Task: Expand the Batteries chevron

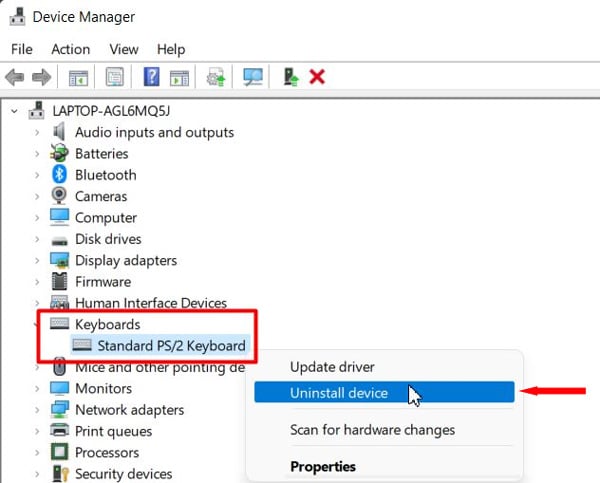Action: tap(37, 154)
